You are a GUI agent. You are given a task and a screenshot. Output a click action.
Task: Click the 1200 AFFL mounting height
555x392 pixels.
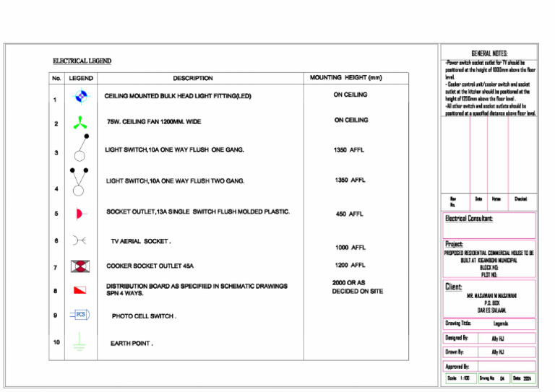click(350, 265)
